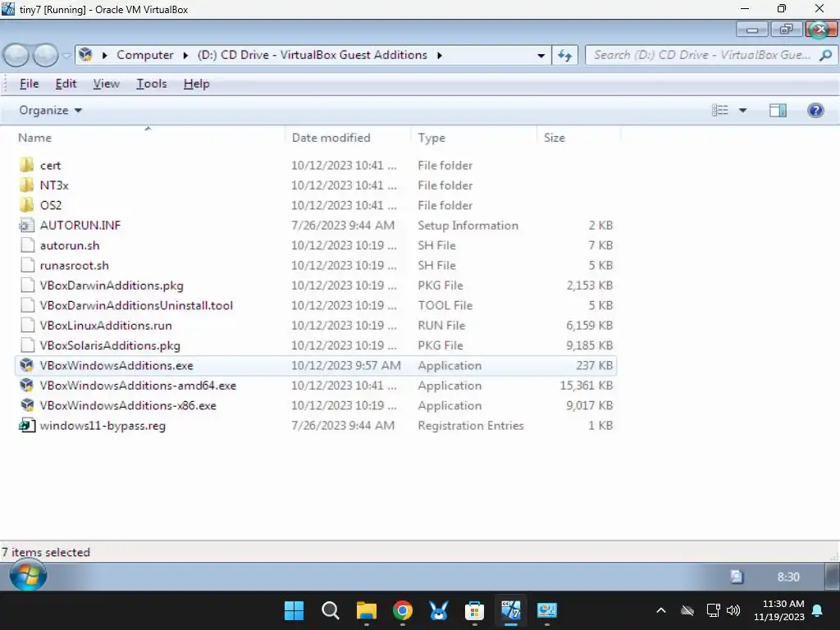Viewport: 840px width, 630px height.
Task: Expand the arrow after CD Drive segment
Action: click(440, 55)
